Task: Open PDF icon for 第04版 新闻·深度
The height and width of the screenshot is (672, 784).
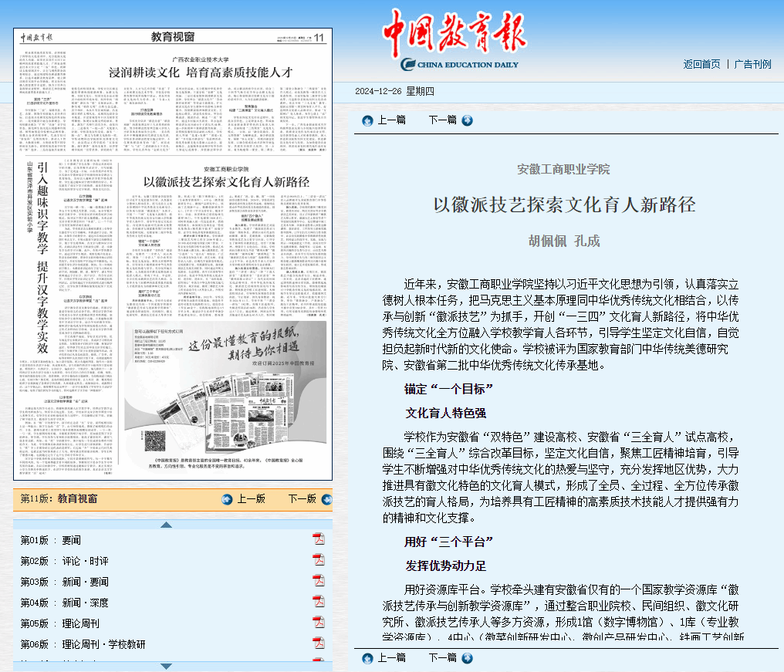Action: point(319,602)
